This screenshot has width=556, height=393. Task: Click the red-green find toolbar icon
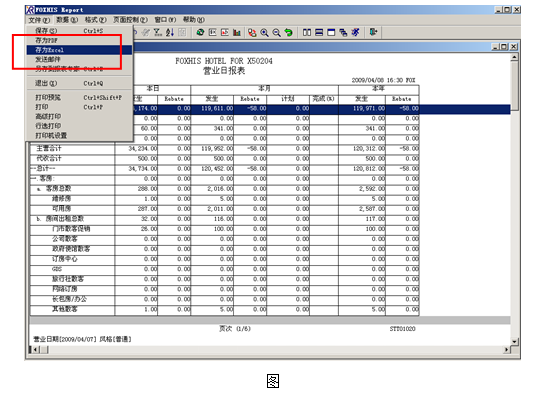[252, 33]
